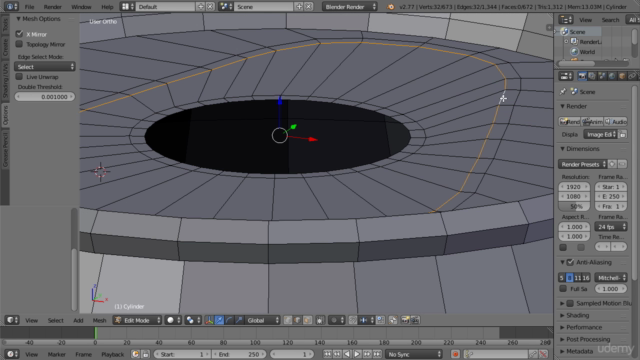Click the OpenGL render animation icon
Image resolution: width=640 pixels, height=360 pixels.
coord(415,320)
